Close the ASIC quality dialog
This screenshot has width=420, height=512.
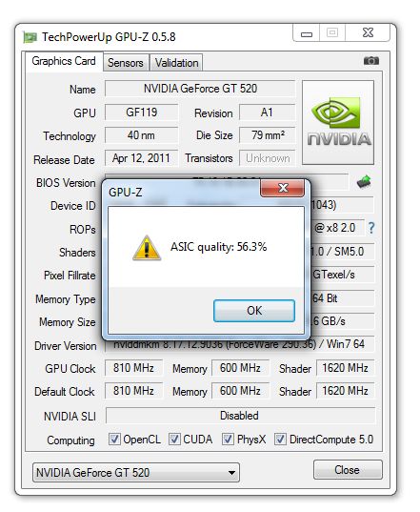(283, 188)
